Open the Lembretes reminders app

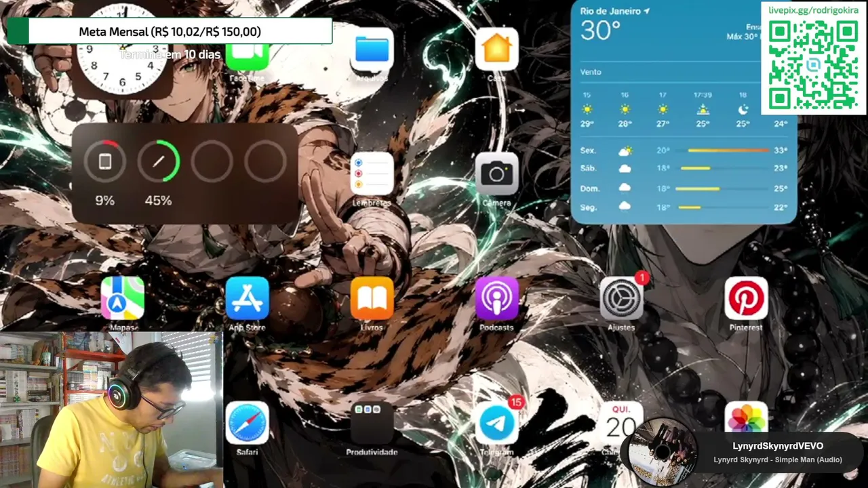[x=372, y=174]
